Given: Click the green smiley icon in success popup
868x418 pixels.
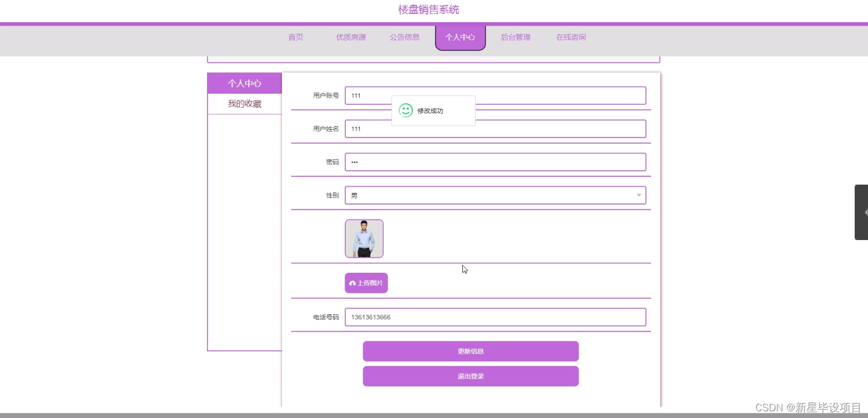Looking at the screenshot, I should [407, 110].
